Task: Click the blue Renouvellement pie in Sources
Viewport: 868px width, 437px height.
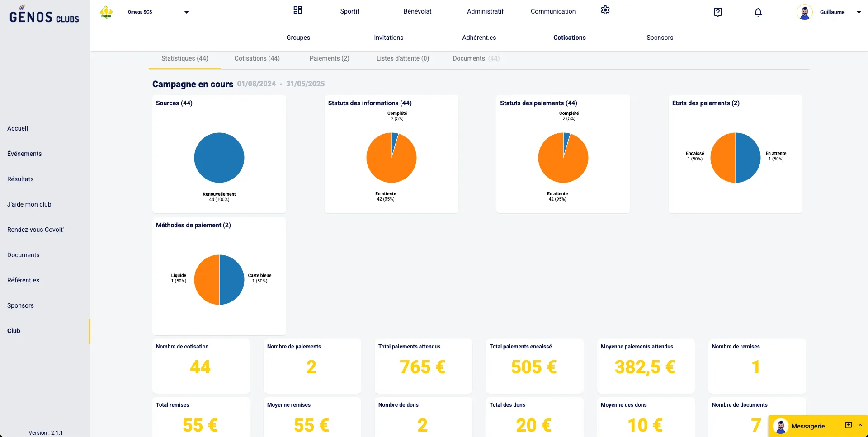Action: tap(219, 158)
